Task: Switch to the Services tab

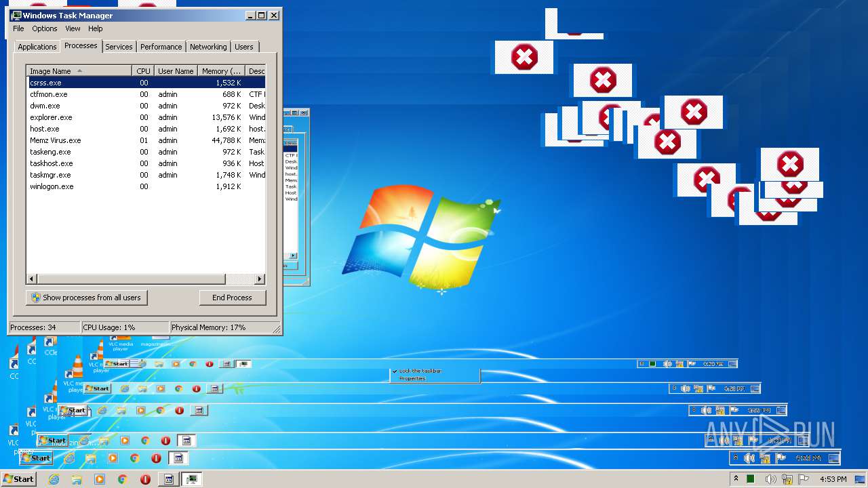Action: [x=119, y=47]
